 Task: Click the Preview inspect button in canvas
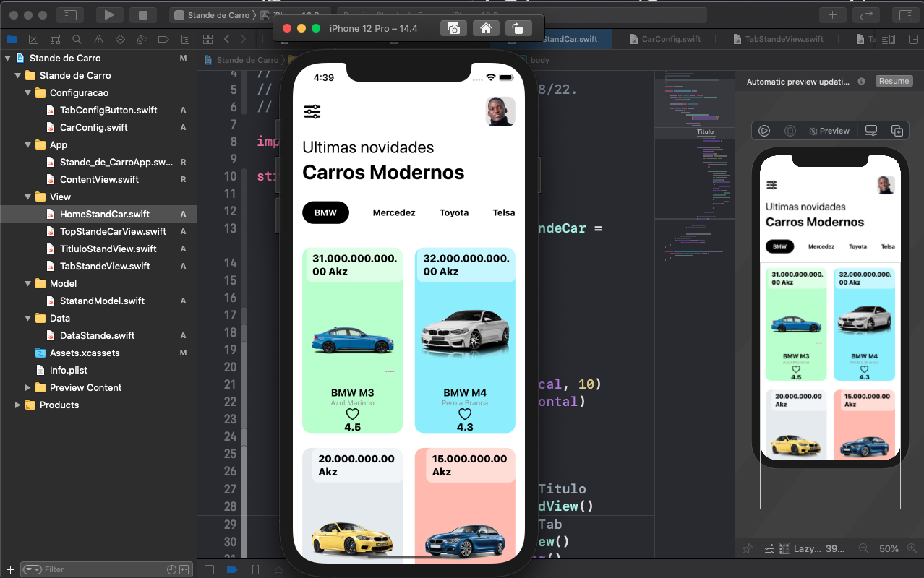coord(829,131)
